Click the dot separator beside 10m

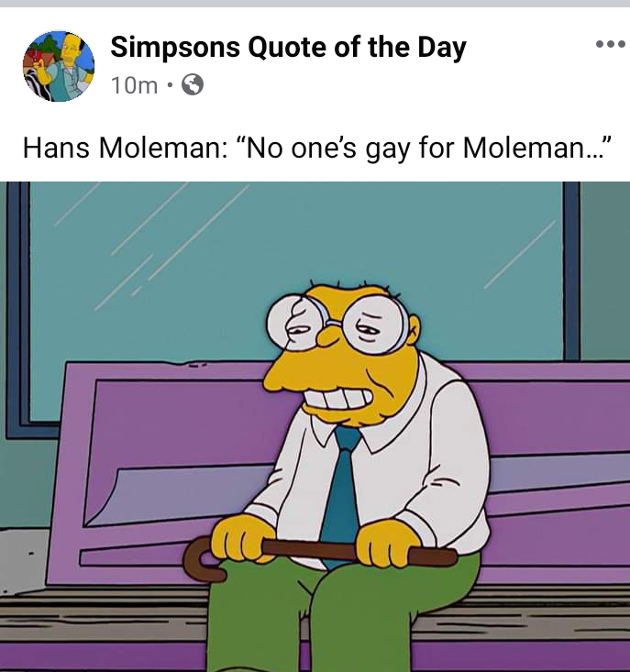170,85
